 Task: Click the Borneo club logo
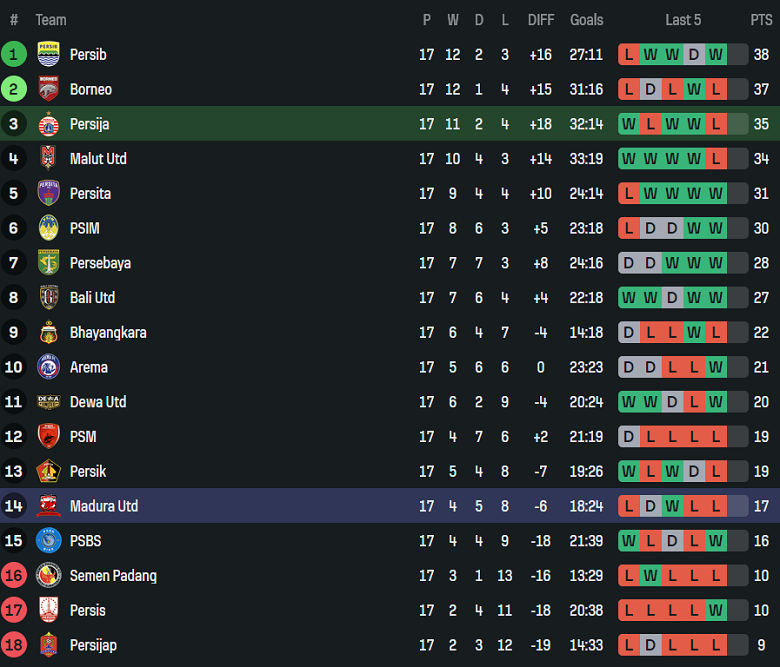click(48, 89)
